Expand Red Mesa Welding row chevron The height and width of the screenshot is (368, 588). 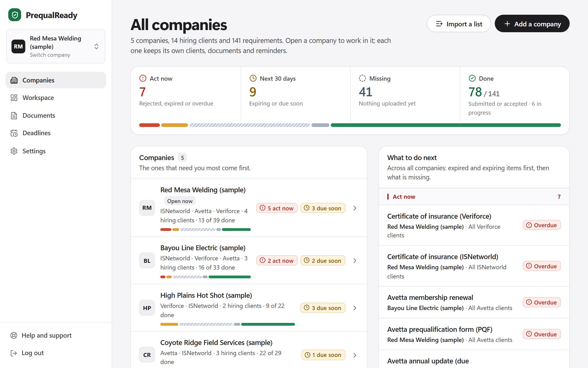coord(355,208)
